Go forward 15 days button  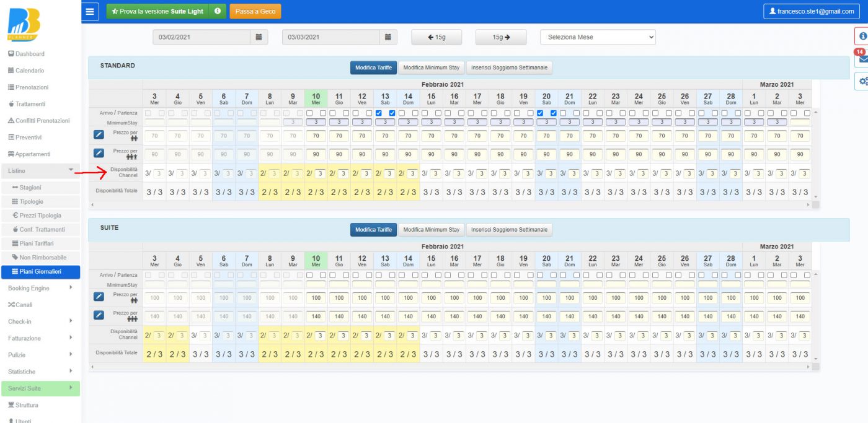point(501,37)
